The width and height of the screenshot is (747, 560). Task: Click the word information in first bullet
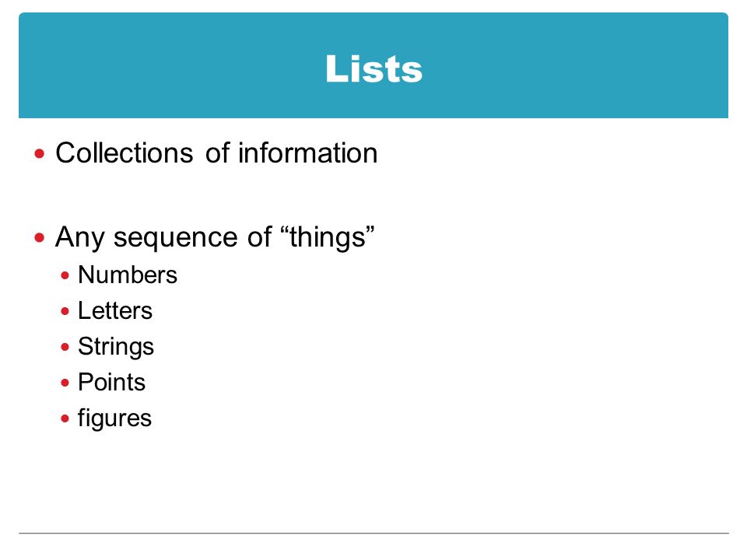308,153
